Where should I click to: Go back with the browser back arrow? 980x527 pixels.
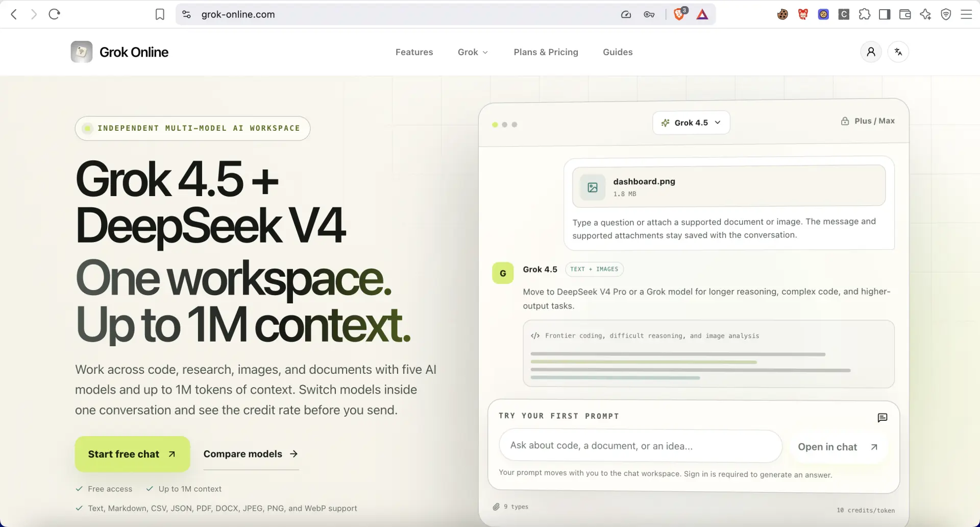[x=14, y=14]
